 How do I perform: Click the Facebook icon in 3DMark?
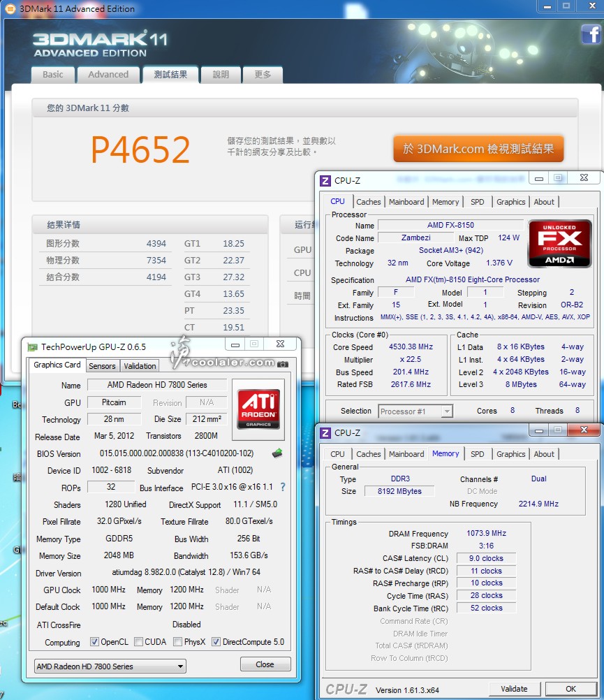(590, 34)
